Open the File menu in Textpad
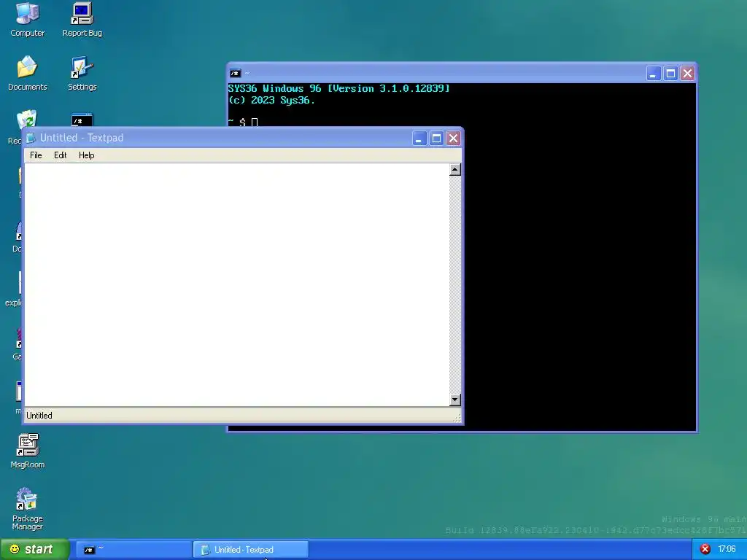Viewport: 747px width, 560px height. (36, 155)
